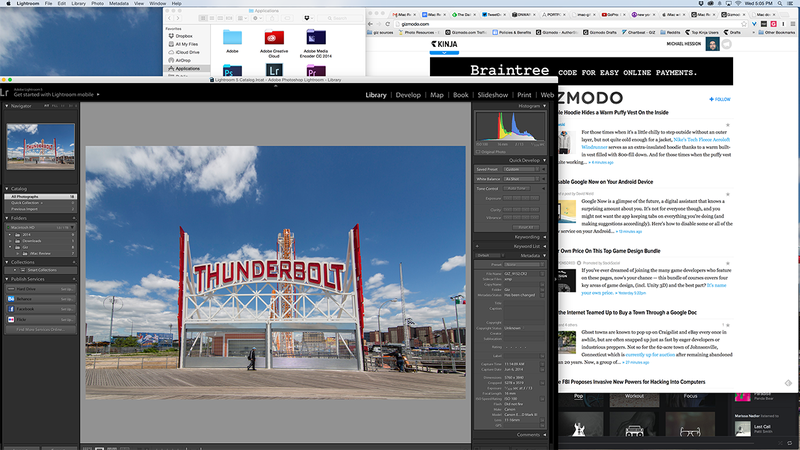Switch to the Develop module
The image size is (800, 450).
pyautogui.click(x=408, y=95)
